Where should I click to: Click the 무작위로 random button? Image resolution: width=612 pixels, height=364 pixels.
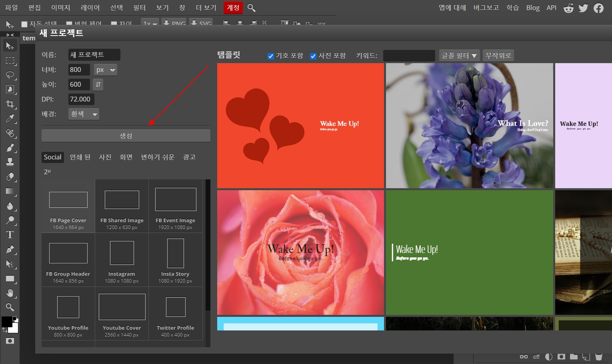tap(498, 56)
